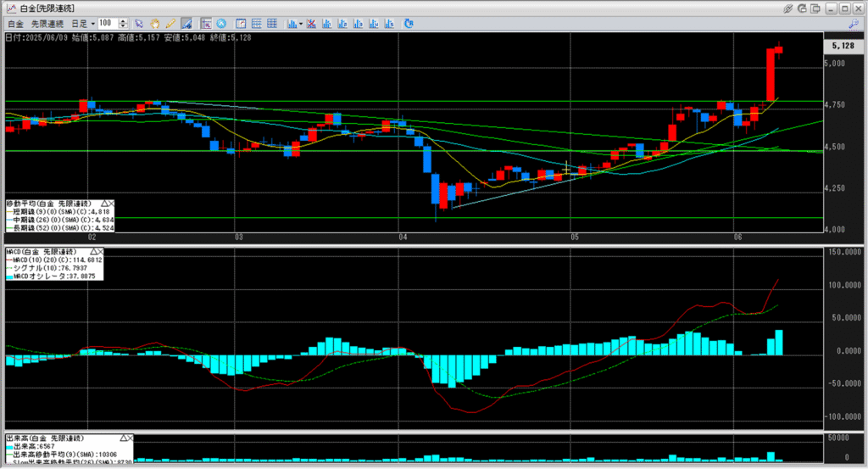Select the arrow pointer cursor tool
This screenshot has width=868, height=469.
pos(140,23)
